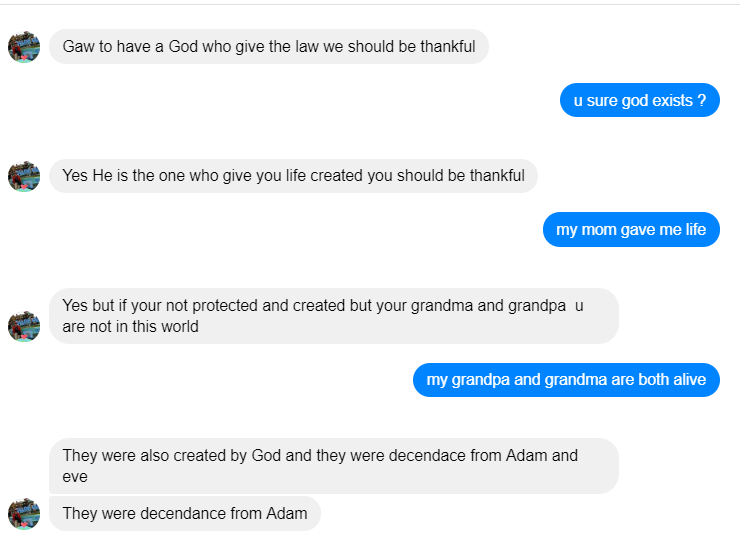Click the 'They were also created by God' message
The height and width of the screenshot is (542, 740).
[333, 466]
